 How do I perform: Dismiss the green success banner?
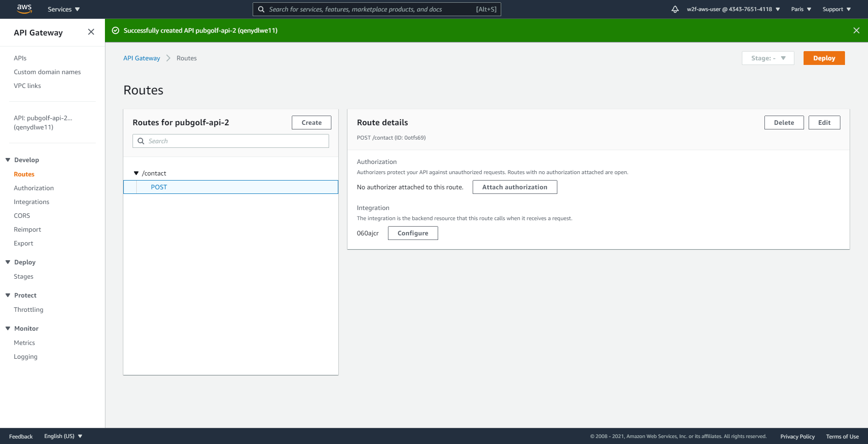[x=856, y=30]
